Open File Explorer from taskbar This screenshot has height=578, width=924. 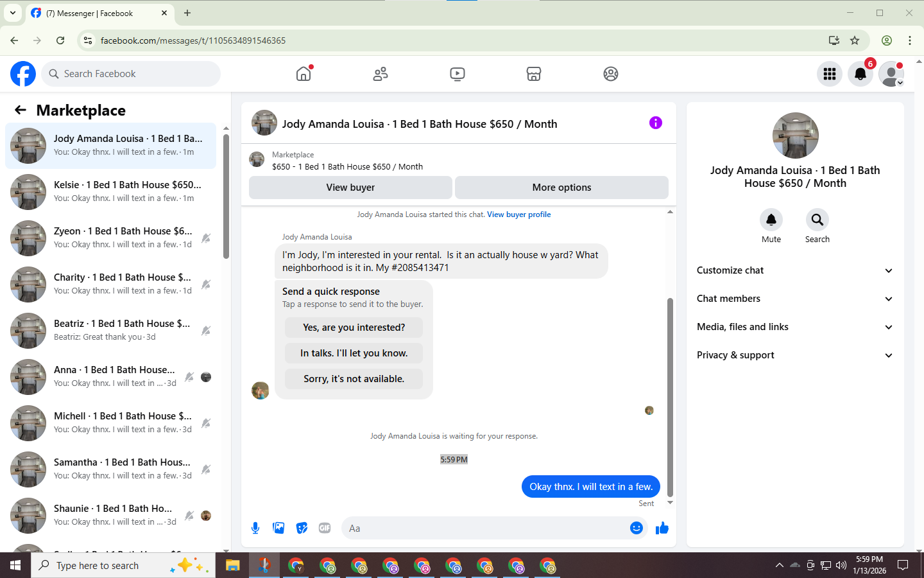pos(232,565)
